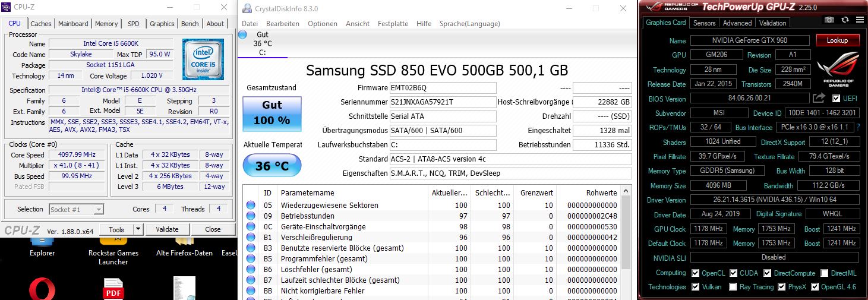Toggle the UEFI checkbox
This screenshot has height=300, width=868.
[x=837, y=98]
